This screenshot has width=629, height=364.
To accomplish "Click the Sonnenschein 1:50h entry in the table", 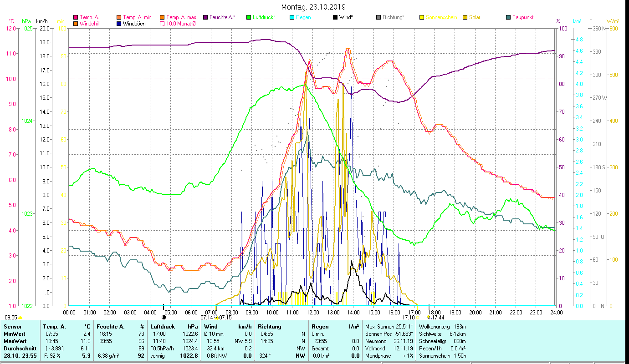I will click(x=442, y=355).
